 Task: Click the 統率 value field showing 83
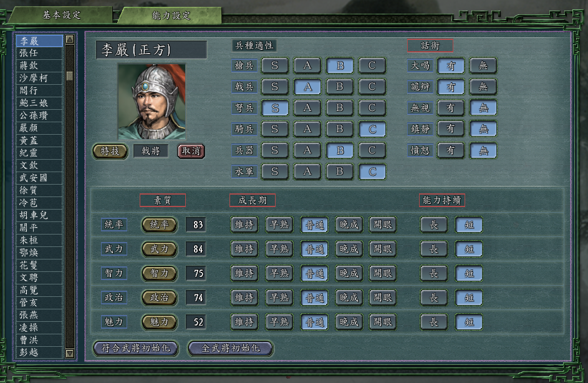196,225
